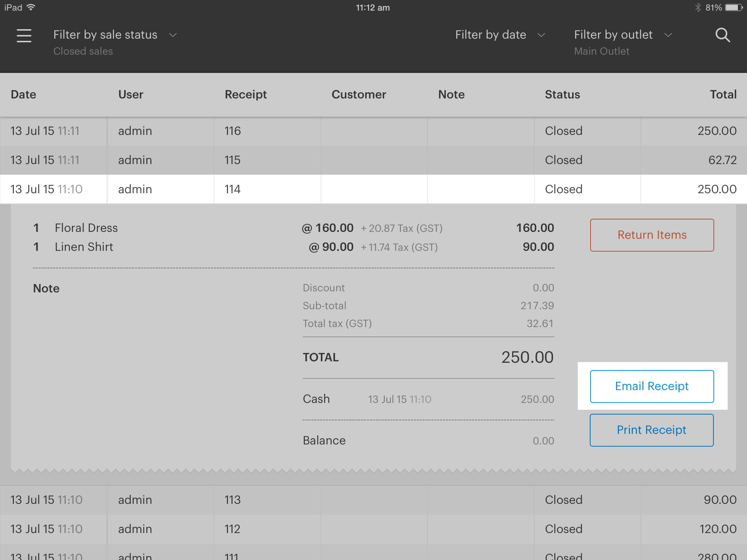
Task: Sort by the Date column header
Action: point(24,95)
